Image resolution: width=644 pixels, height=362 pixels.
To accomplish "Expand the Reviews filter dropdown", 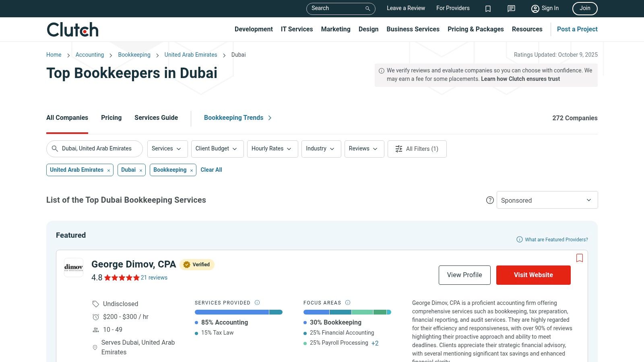I will pyautogui.click(x=364, y=149).
